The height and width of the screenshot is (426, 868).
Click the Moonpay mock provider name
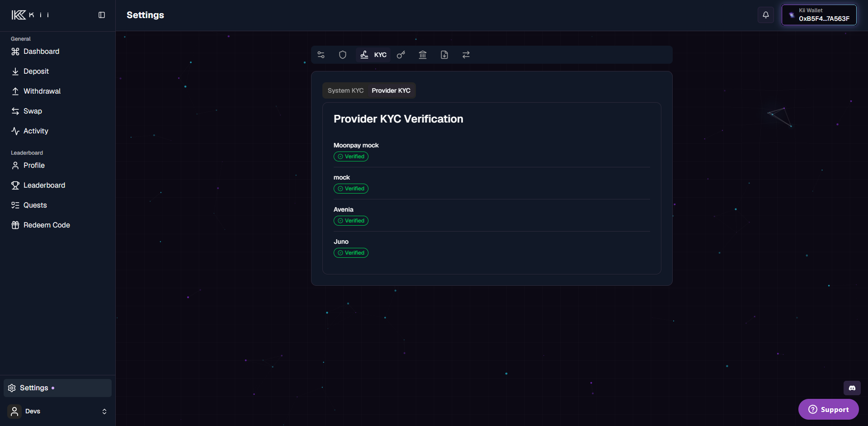(x=356, y=145)
